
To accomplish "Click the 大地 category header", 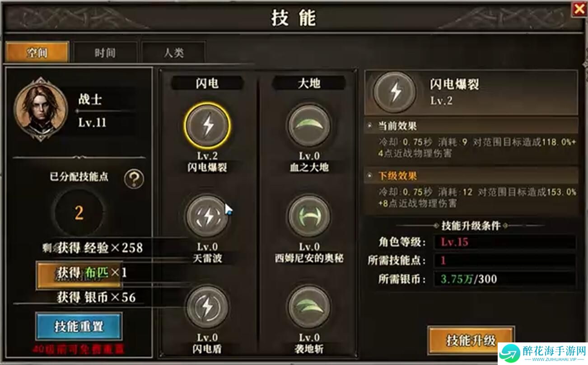I will click(309, 83).
